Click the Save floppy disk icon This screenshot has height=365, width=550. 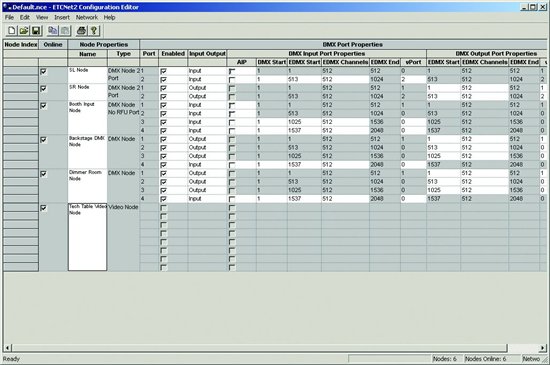click(36, 31)
